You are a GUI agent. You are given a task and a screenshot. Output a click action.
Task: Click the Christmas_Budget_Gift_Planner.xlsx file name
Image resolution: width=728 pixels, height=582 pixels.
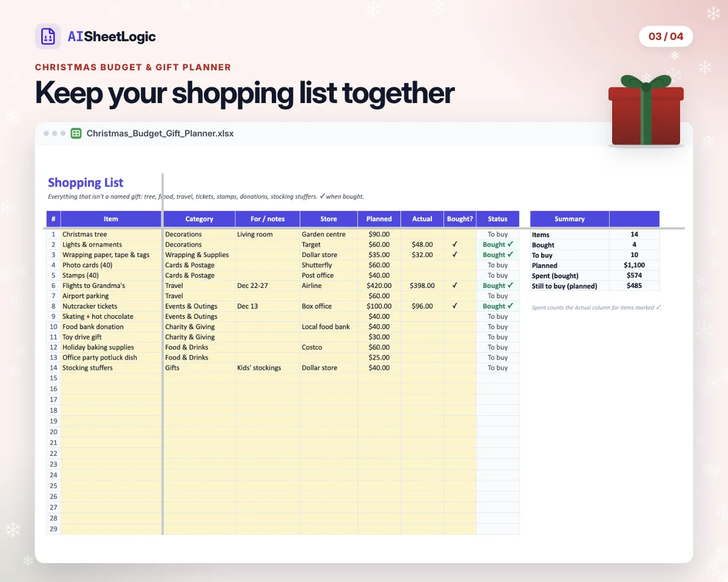pyautogui.click(x=160, y=133)
